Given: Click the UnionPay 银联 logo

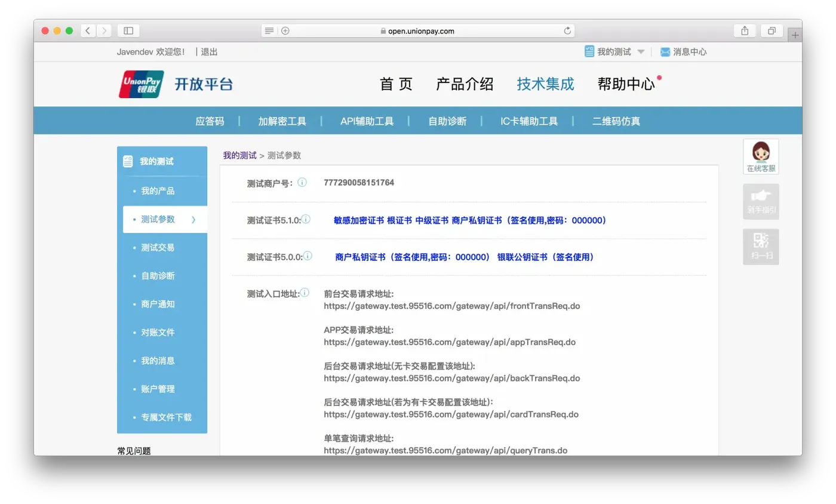Looking at the screenshot, I should click(140, 84).
